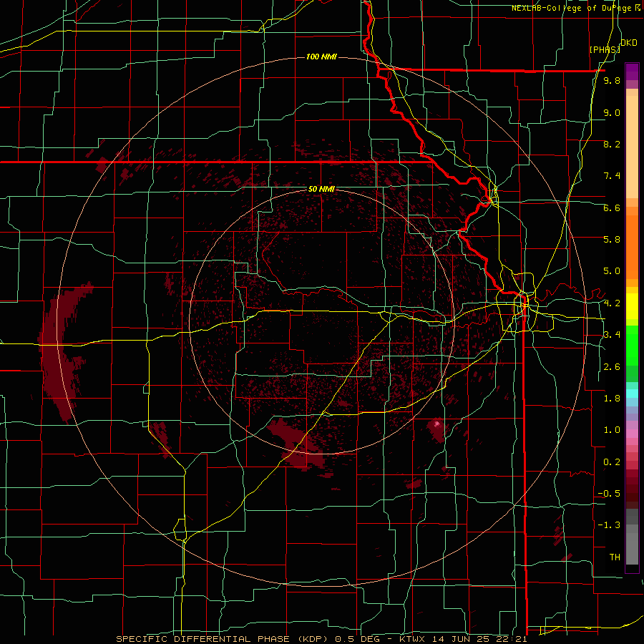Image resolution: width=644 pixels, height=644 pixels.
Task: Select the 9.0 value on the color scale
Action: click(x=612, y=112)
